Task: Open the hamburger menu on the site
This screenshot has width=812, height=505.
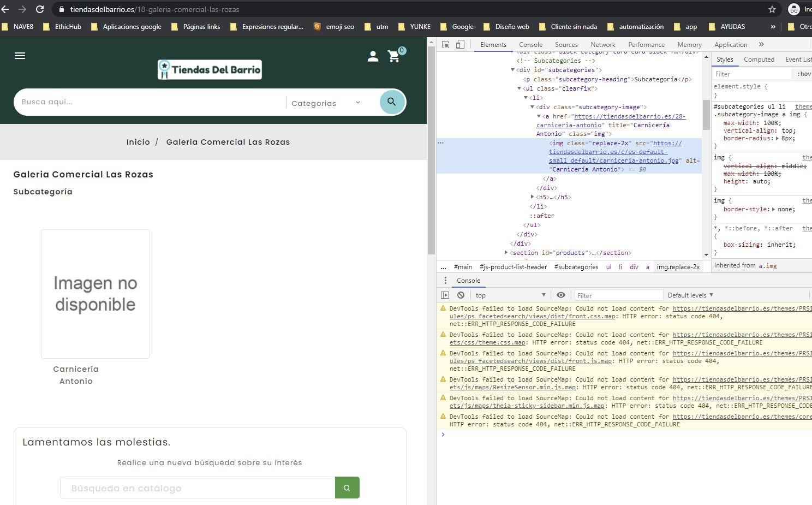Action: (x=20, y=56)
